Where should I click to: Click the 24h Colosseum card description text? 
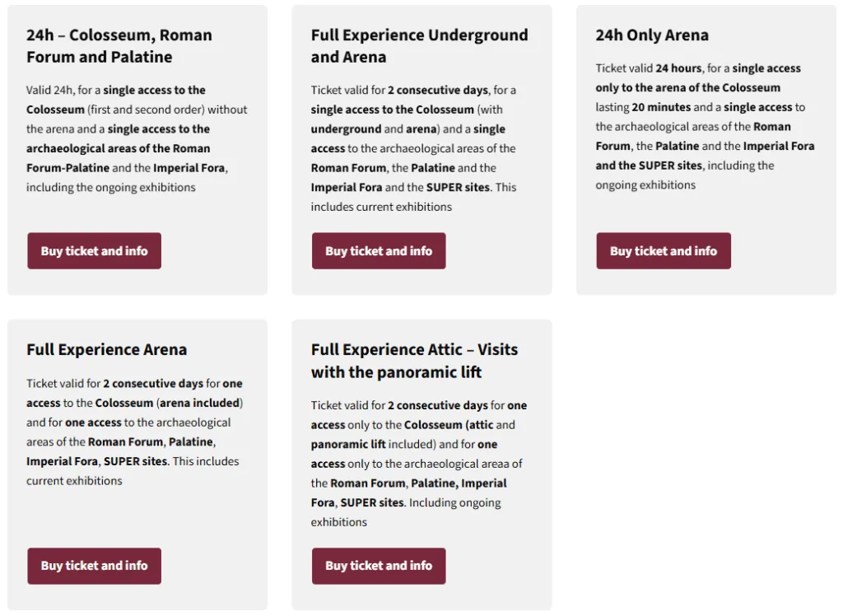pos(137,139)
